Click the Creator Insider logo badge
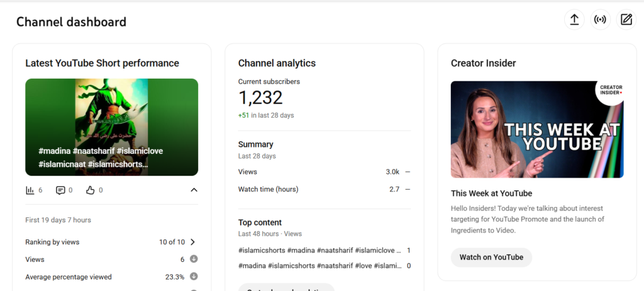This screenshot has height=291, width=644. pyautogui.click(x=610, y=91)
